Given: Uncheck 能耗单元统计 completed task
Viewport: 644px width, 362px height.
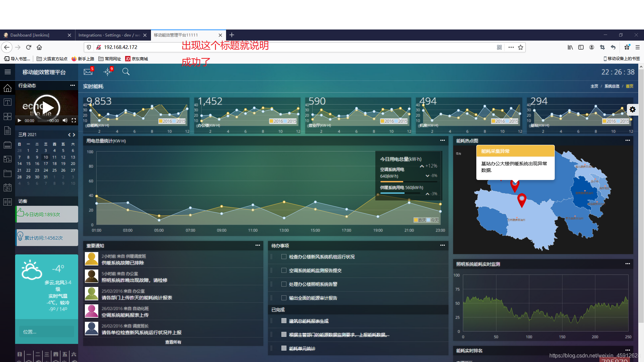Looking at the screenshot, I should click(284, 348).
